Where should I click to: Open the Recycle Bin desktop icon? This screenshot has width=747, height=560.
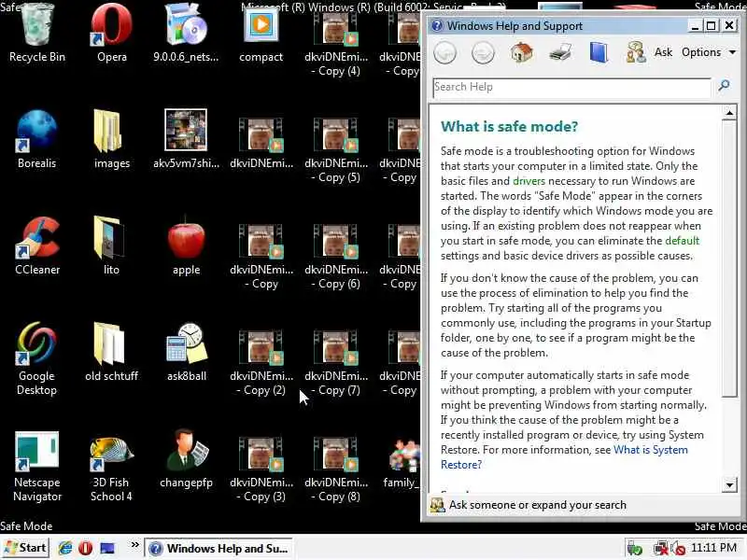(x=37, y=33)
